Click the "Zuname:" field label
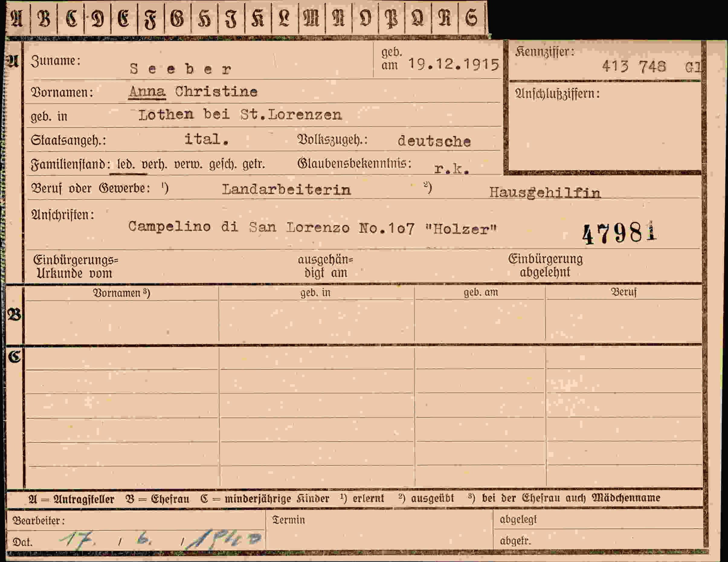The image size is (728, 562). (x=55, y=61)
